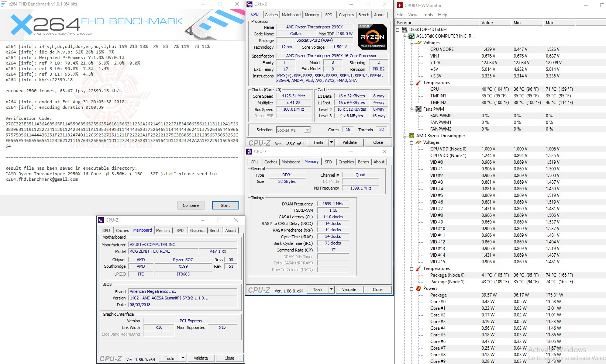This screenshot has width=606, height=364.
Task: Collapse the Voltages group under ASUSTeK
Action: tap(412, 43)
